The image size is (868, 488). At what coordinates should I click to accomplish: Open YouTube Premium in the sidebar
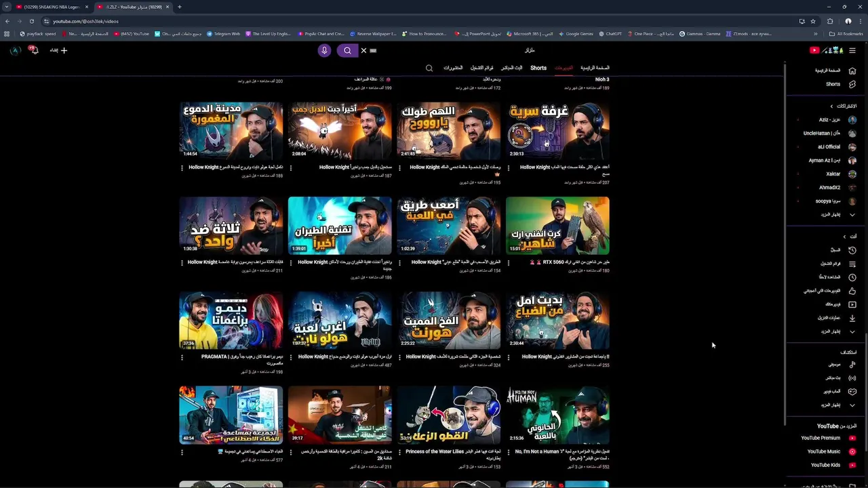(x=827, y=438)
